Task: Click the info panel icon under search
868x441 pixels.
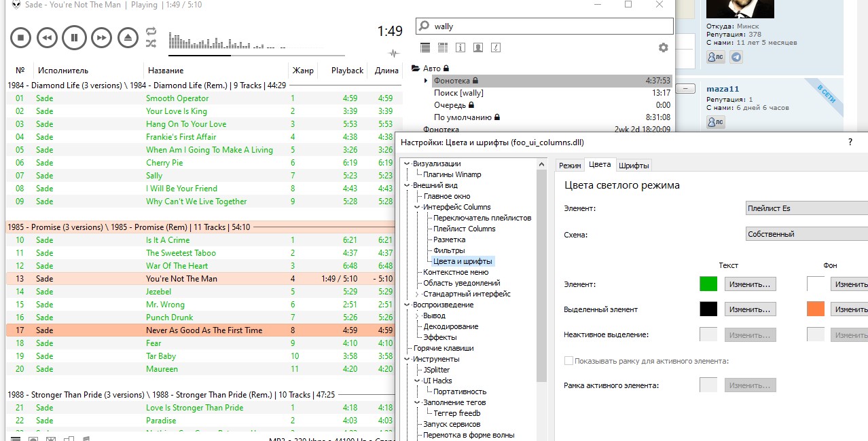Action: (460, 47)
